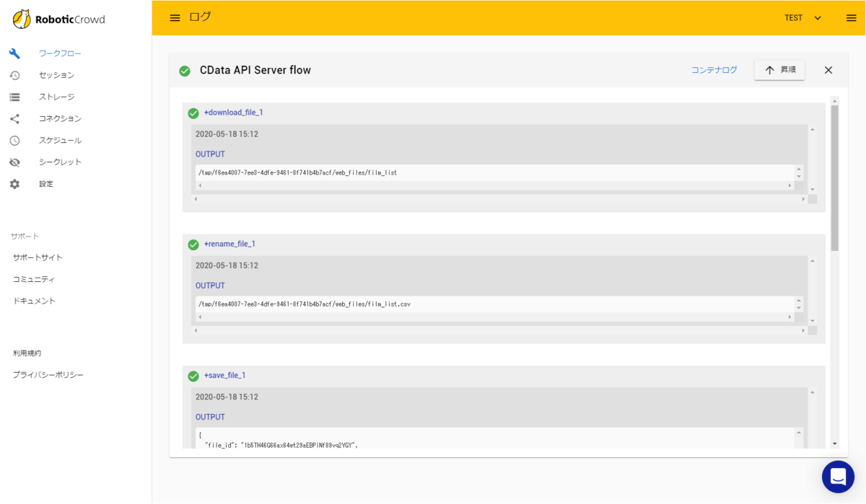The width and height of the screenshot is (866, 504).
Task: Click the settings gear icon
Action: 14,184
